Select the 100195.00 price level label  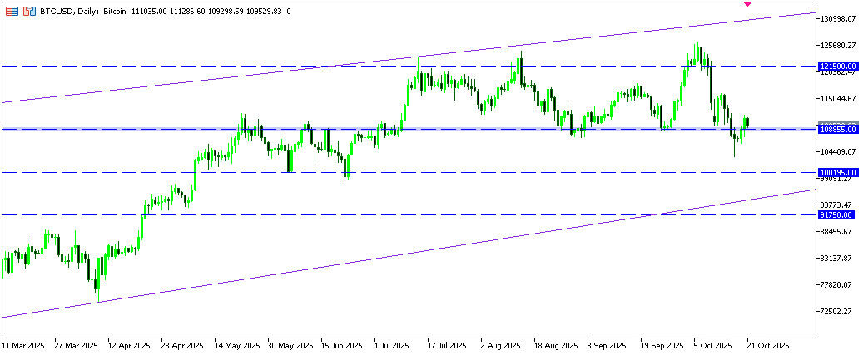[x=838, y=172]
